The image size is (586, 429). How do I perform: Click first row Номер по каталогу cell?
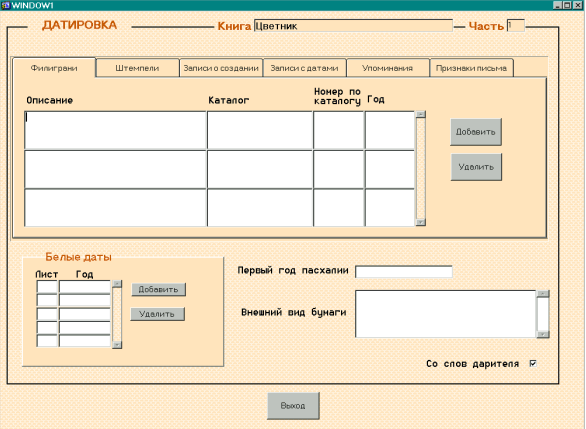(339, 130)
